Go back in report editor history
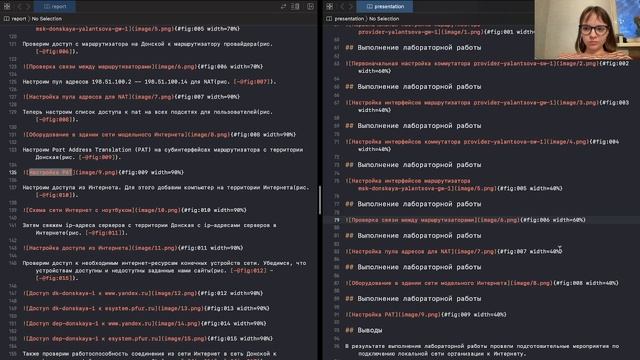Image resolution: width=640 pixels, height=360 pixels. click(19, 6)
